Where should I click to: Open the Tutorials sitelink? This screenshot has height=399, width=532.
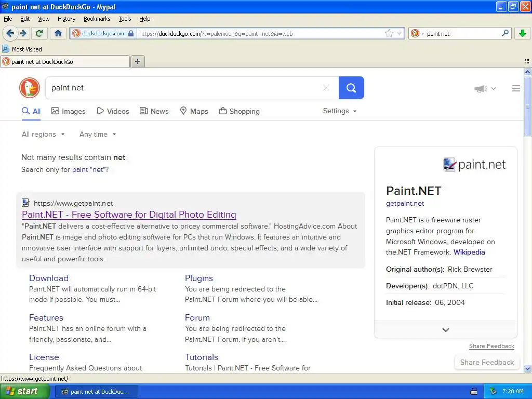click(x=201, y=357)
